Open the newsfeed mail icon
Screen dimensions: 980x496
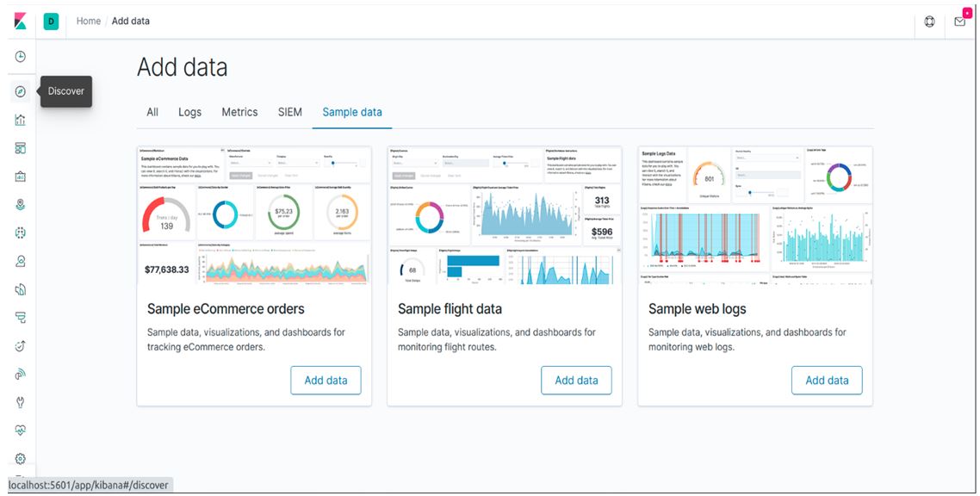(x=960, y=22)
